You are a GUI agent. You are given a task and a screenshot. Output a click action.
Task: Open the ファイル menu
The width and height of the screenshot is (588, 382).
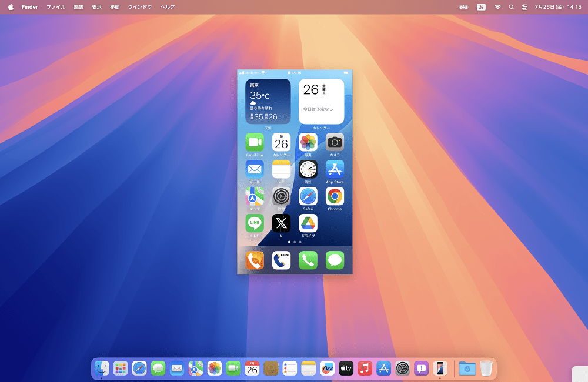pos(56,6)
